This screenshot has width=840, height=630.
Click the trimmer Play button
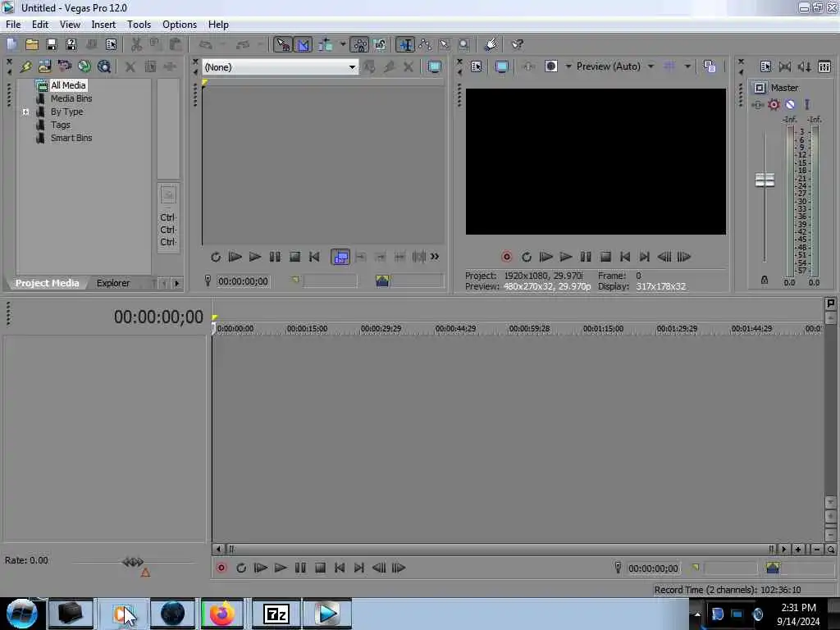click(x=255, y=257)
